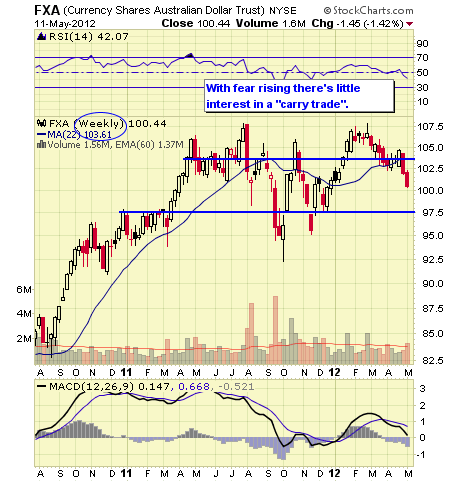The width and height of the screenshot is (460, 482).
Task: Click the MA(22) blue line legend marker
Action: (42, 134)
